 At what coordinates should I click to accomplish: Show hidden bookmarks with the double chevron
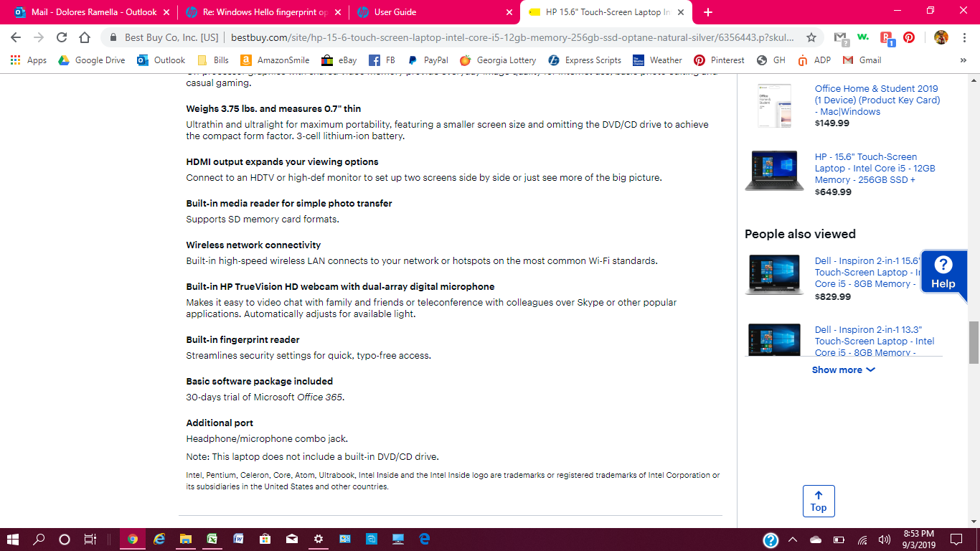tap(963, 60)
